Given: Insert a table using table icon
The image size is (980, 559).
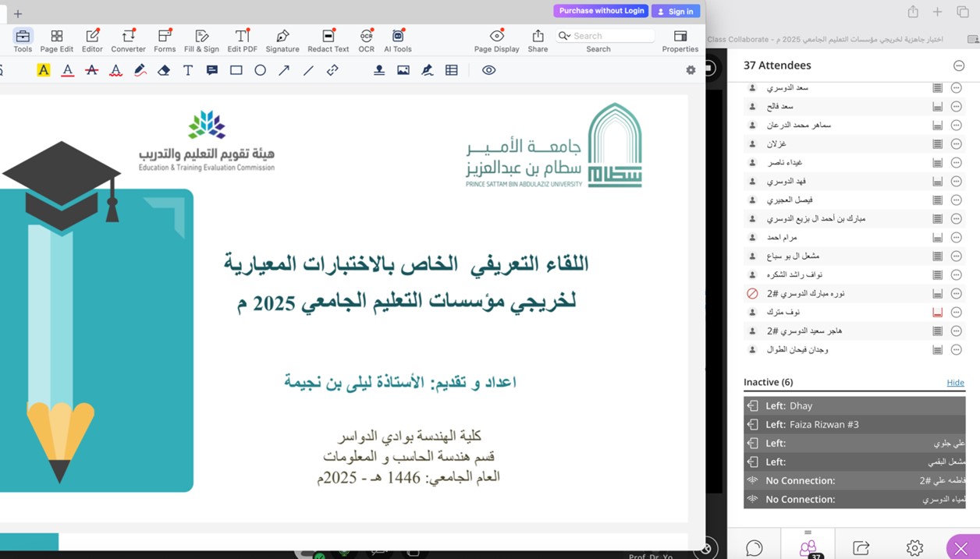Looking at the screenshot, I should point(451,70).
